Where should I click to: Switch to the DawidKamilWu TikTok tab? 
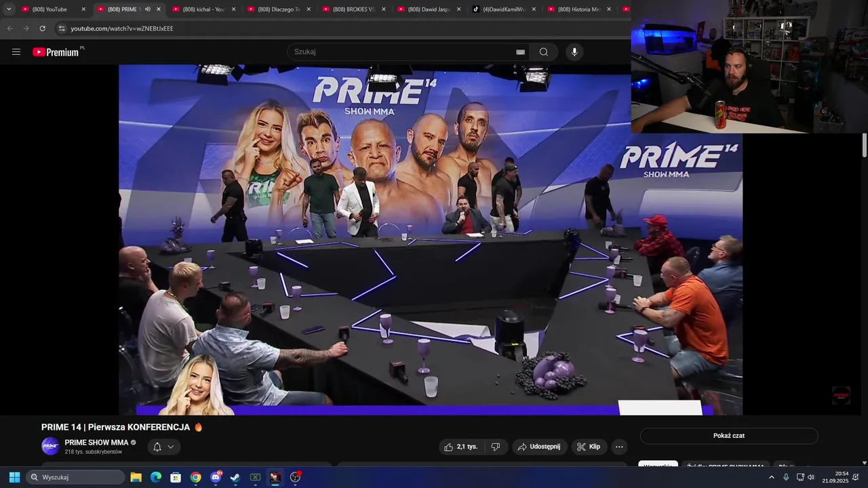click(x=505, y=9)
